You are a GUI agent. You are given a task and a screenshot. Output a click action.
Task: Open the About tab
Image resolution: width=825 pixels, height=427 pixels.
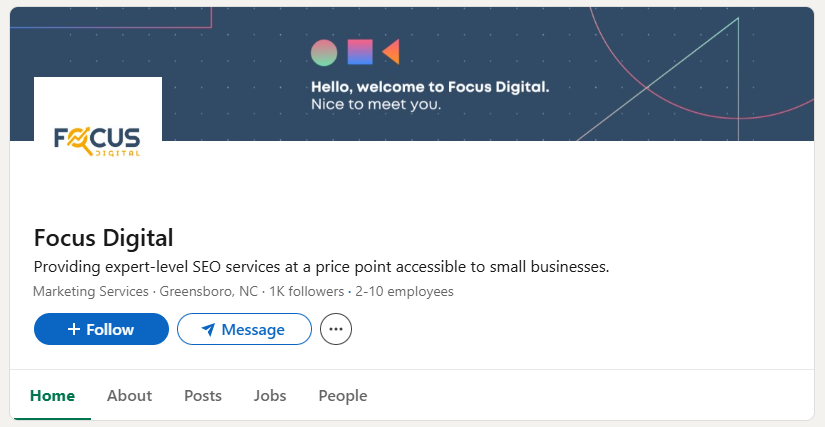pos(129,396)
